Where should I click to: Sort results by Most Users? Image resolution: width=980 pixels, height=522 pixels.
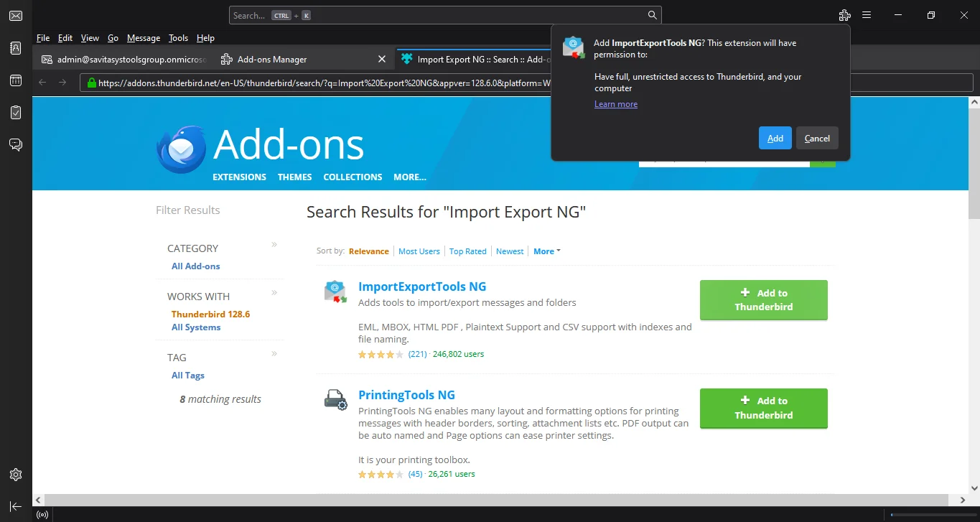419,251
